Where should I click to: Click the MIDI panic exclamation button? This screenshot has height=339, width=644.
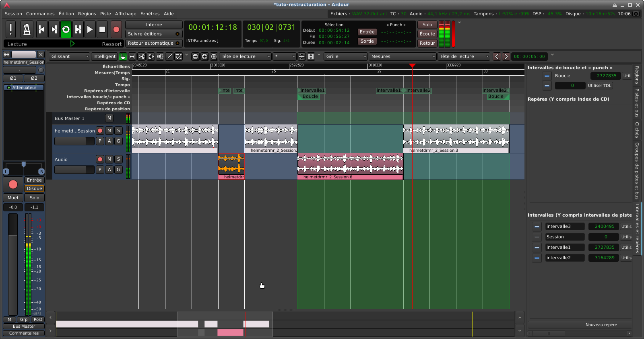[x=11, y=29]
